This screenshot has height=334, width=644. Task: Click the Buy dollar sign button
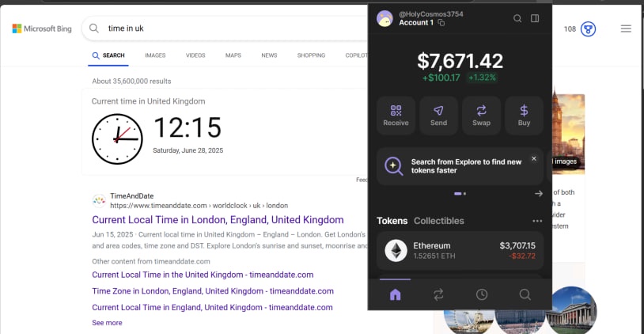tap(524, 116)
